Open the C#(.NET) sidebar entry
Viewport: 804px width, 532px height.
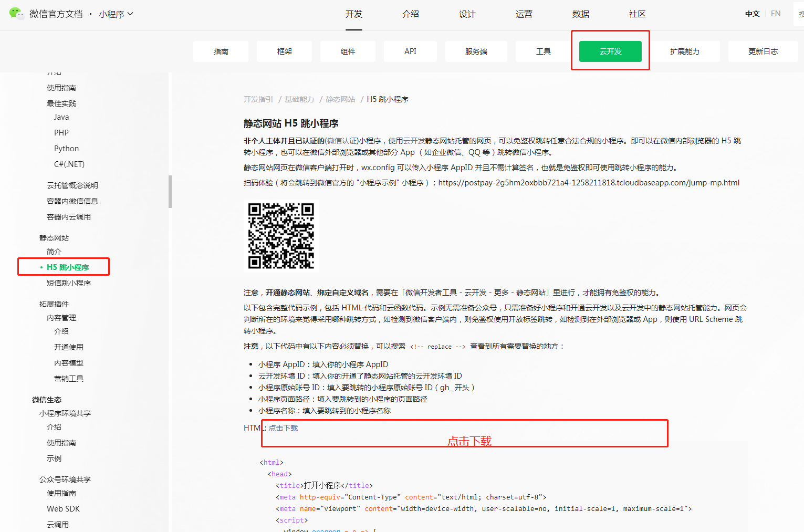point(69,164)
